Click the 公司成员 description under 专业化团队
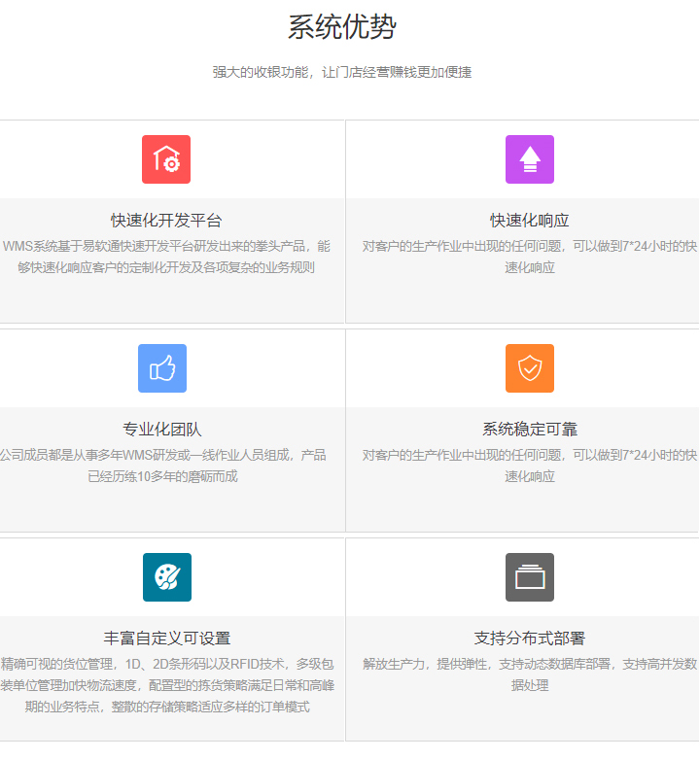The width and height of the screenshot is (700, 760). [x=162, y=466]
